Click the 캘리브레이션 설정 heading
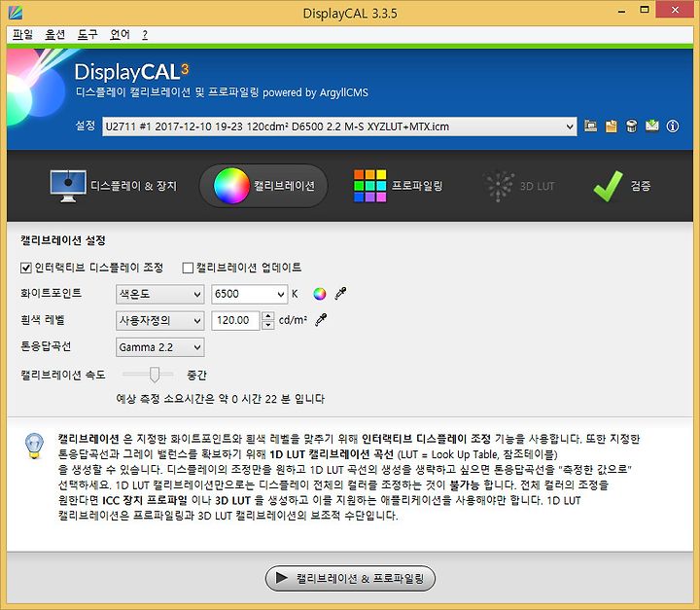 pos(63,240)
